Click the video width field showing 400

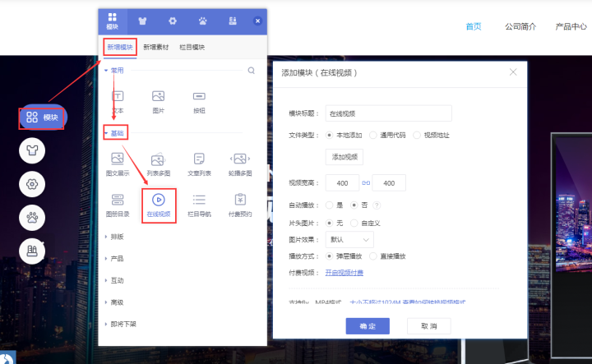pyautogui.click(x=342, y=183)
